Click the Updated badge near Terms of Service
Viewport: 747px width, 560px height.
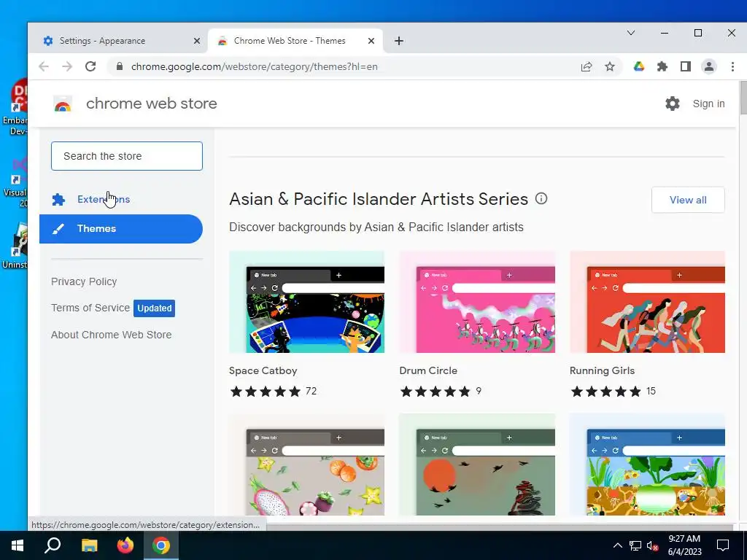tap(155, 308)
